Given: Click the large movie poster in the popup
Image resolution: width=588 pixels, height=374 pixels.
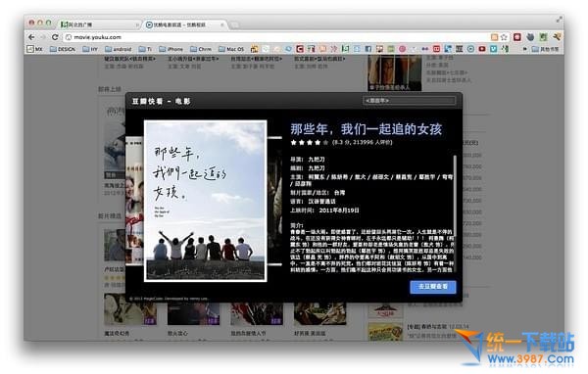Looking at the screenshot, I should pos(206,201).
